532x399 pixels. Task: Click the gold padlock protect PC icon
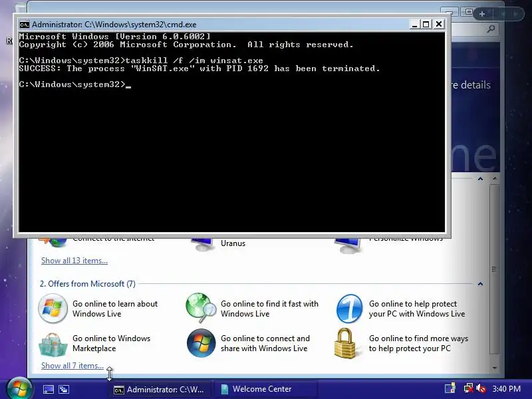[345, 343]
